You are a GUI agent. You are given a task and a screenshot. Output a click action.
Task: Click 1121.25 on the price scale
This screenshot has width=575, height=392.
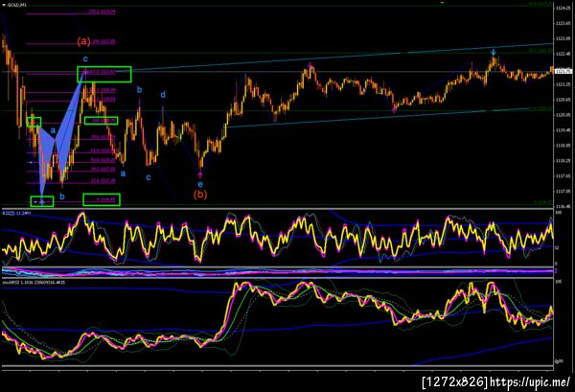[x=563, y=84]
